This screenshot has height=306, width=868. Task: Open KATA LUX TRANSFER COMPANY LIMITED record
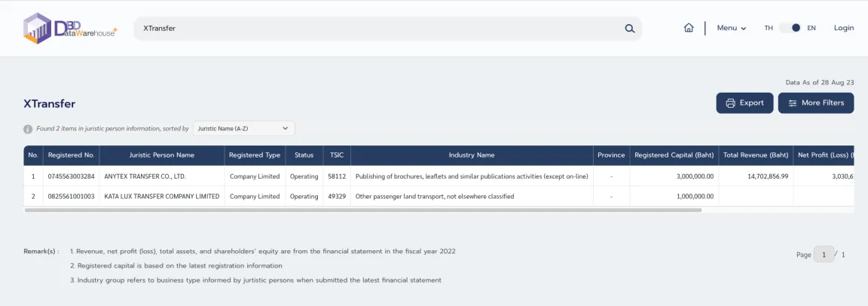pos(162,197)
